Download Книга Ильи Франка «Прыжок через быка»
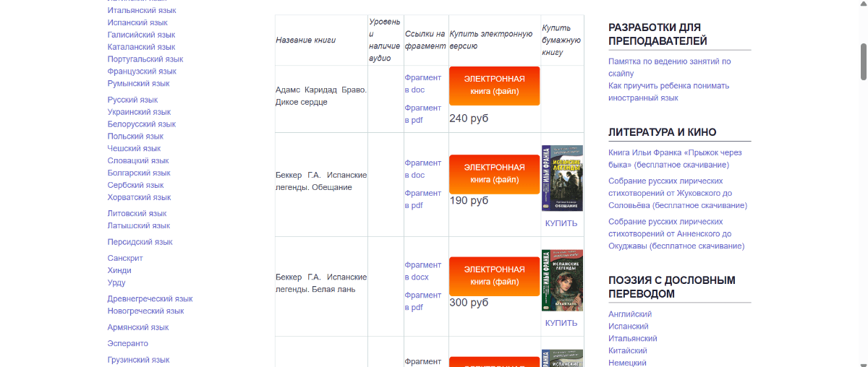 [675, 159]
